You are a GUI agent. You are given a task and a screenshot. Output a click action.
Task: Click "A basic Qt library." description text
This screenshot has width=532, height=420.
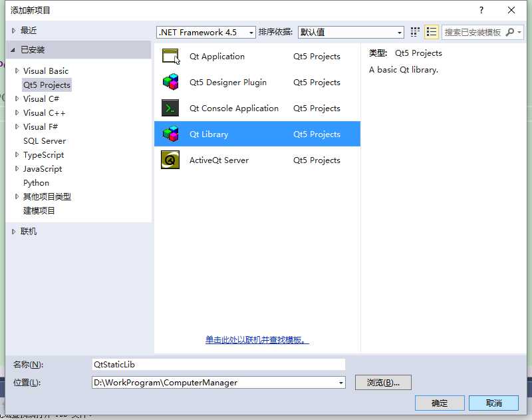404,70
